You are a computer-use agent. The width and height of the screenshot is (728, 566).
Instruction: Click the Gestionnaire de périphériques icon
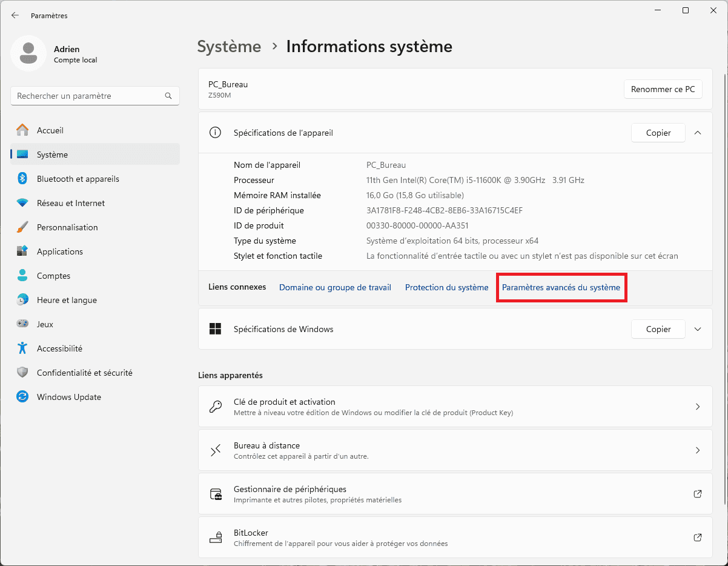click(x=215, y=494)
